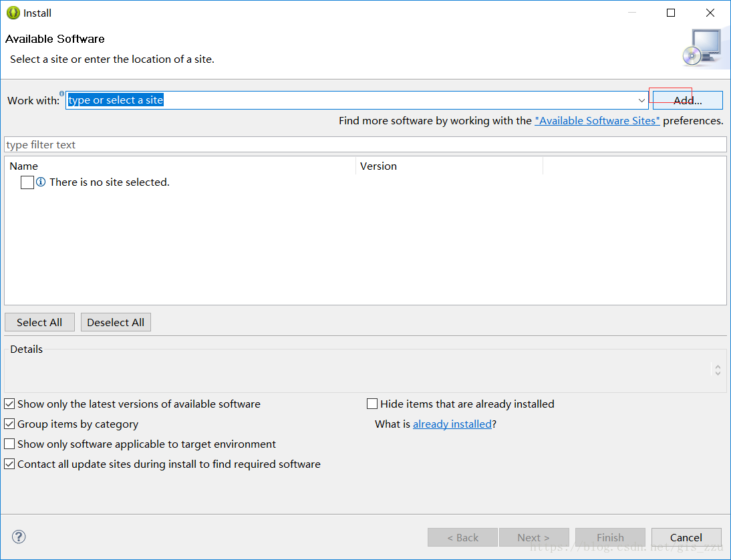
Task: Tick the checkbox next to no site selected
Action: tap(27, 182)
